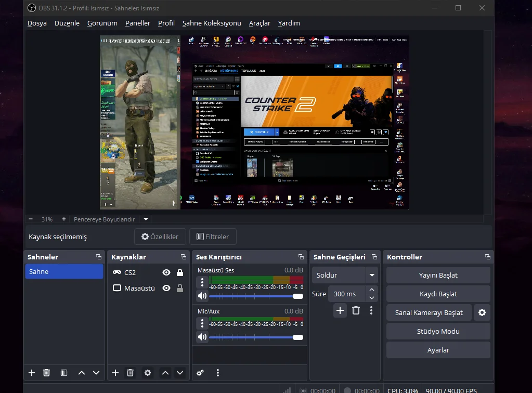Hide the CS2 source via eye icon
The height and width of the screenshot is (393, 532).
(166, 272)
